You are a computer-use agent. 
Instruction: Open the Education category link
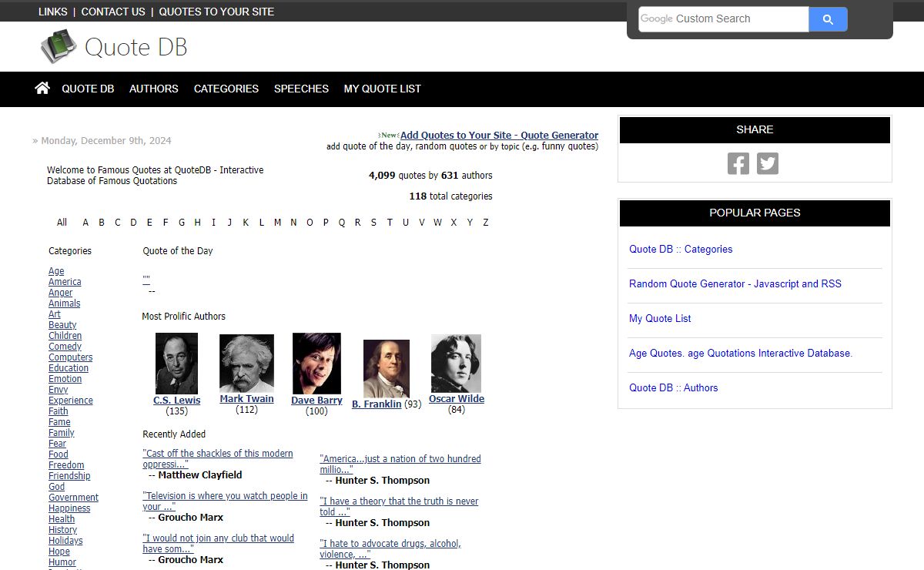[69, 368]
